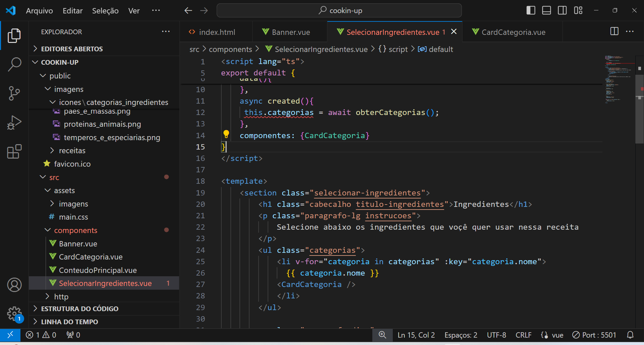Open the Accounts menu icon
644x345 pixels.
tap(14, 285)
